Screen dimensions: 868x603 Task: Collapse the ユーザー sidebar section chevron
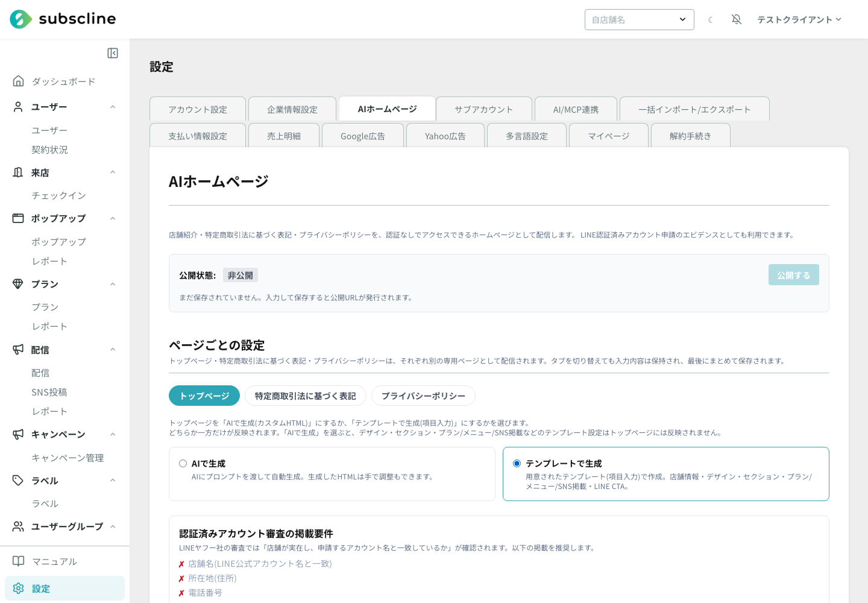click(113, 107)
